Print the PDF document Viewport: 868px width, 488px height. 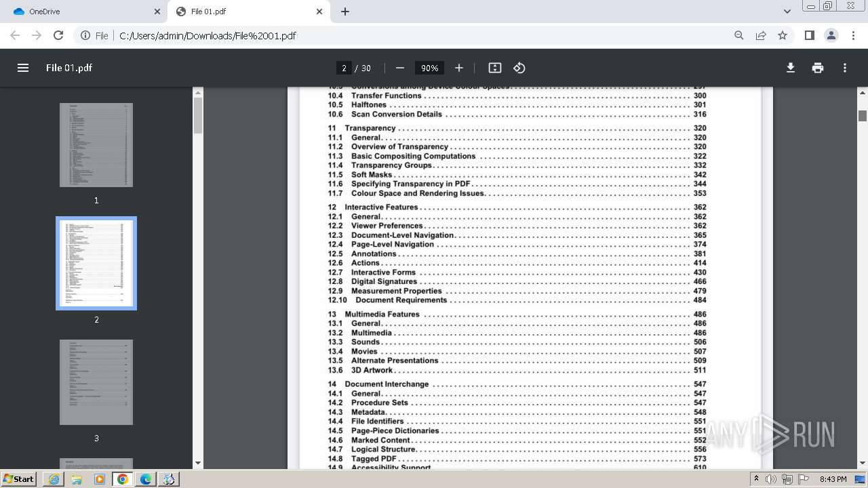pos(818,68)
